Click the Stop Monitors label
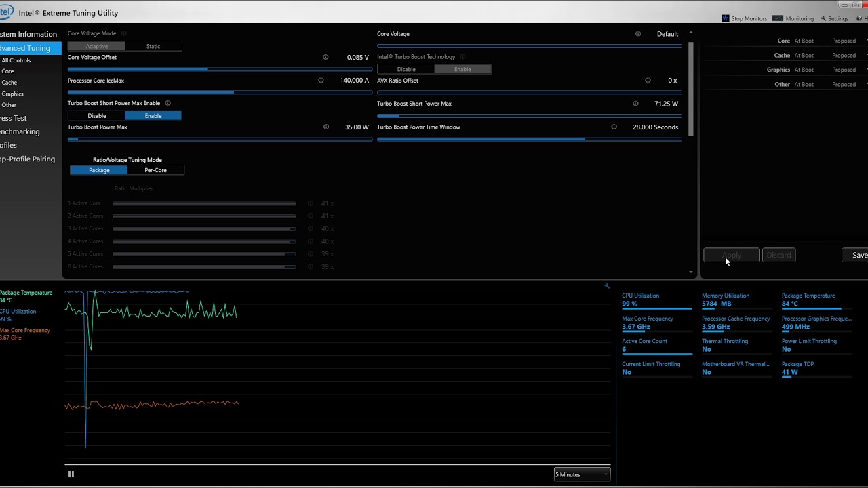This screenshot has width=868, height=488. [749, 18]
